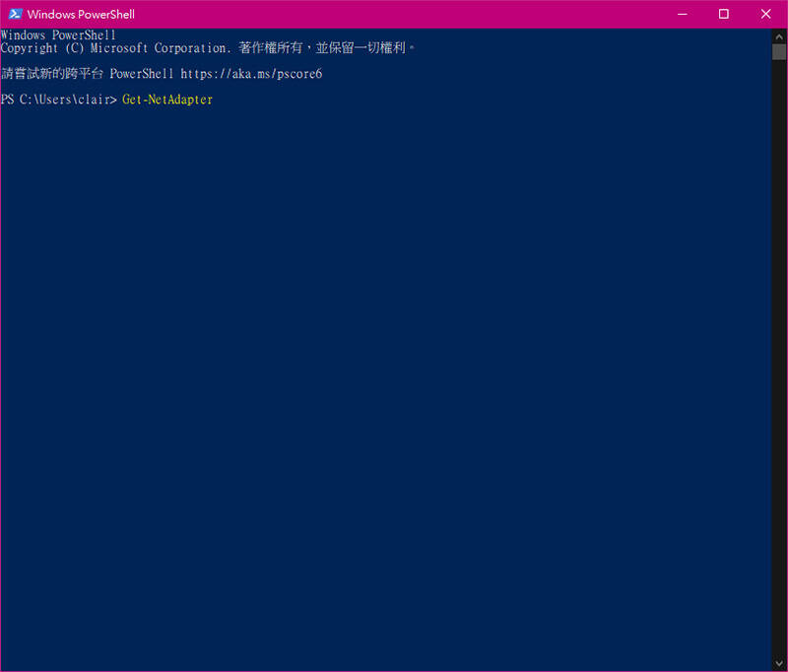Click the Get-NetAdapter command text
This screenshot has width=788, height=672.
167,100
